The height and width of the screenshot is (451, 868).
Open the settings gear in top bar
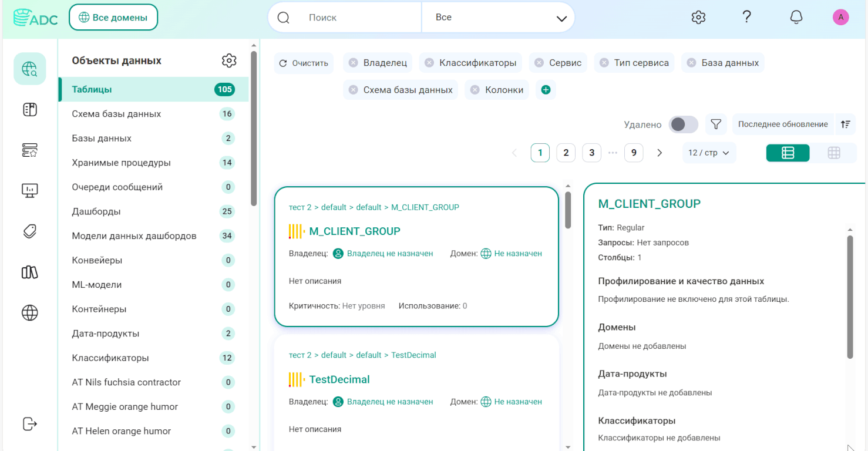point(698,18)
